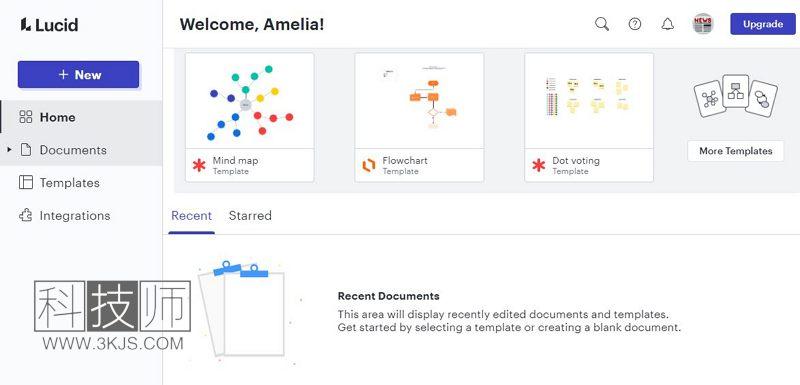
Task: Switch to the Starred tab
Action: (250, 216)
